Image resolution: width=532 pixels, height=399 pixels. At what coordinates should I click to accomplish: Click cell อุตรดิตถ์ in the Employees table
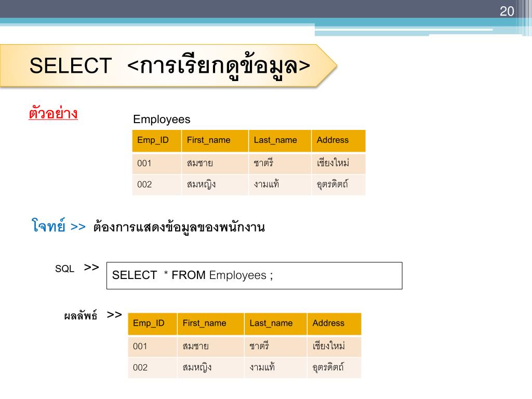[339, 184]
